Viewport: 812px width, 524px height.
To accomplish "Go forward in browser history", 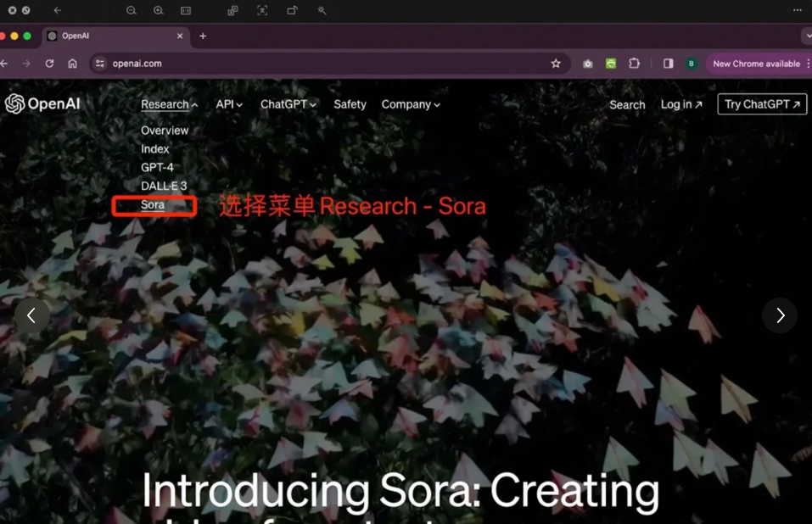I will click(x=26, y=63).
